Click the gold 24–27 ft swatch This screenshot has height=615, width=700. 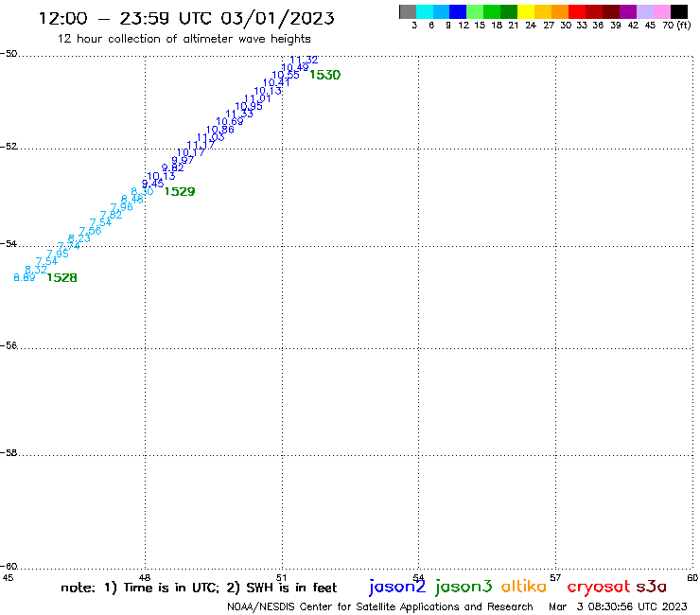[543, 11]
